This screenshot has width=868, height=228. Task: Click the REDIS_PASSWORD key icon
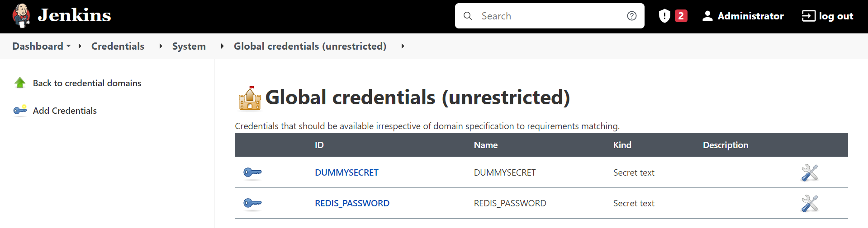(252, 203)
